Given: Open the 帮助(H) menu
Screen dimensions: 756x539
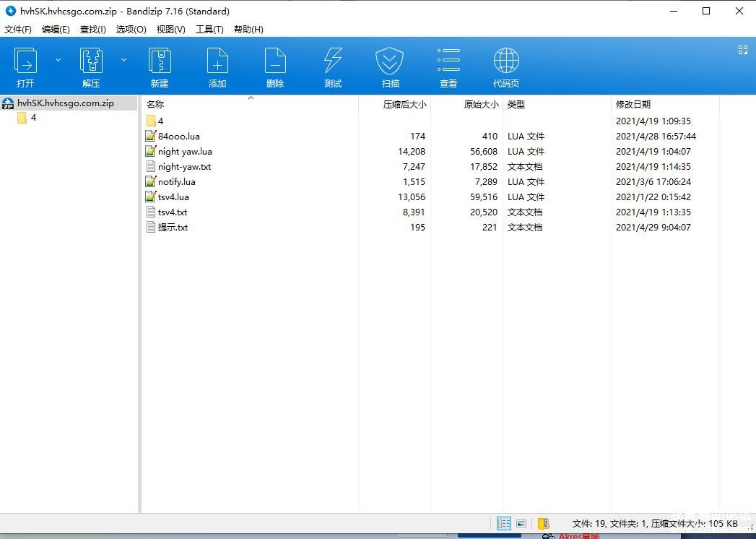Looking at the screenshot, I should pyautogui.click(x=248, y=30).
